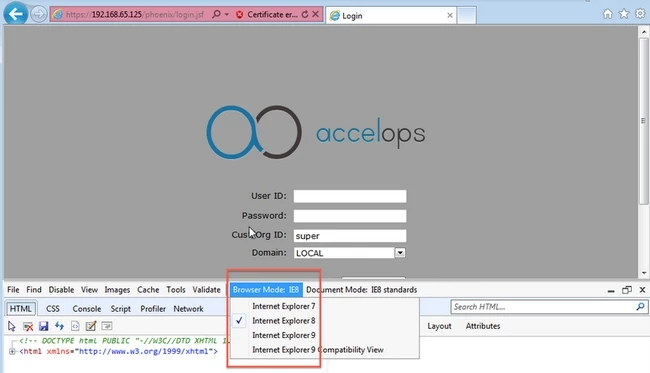Click the page vertical scrollbar thumb
The width and height of the screenshot is (650, 373).
(643, 121)
